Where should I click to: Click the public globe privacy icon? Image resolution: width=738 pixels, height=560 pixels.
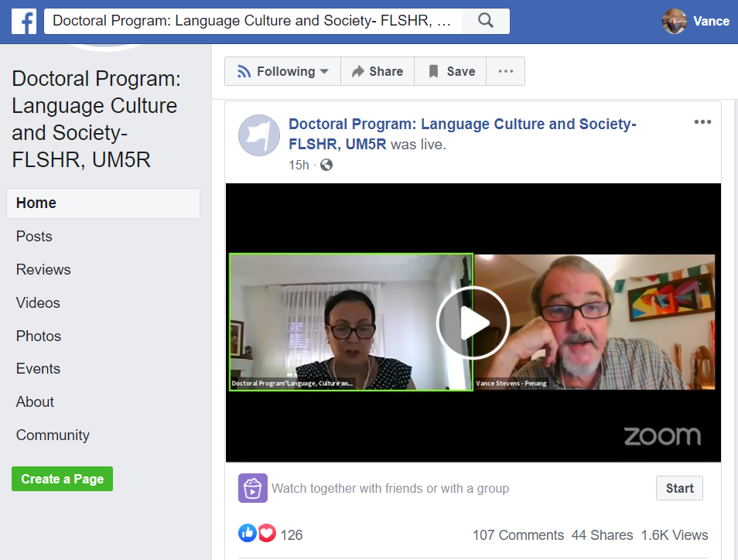click(325, 165)
